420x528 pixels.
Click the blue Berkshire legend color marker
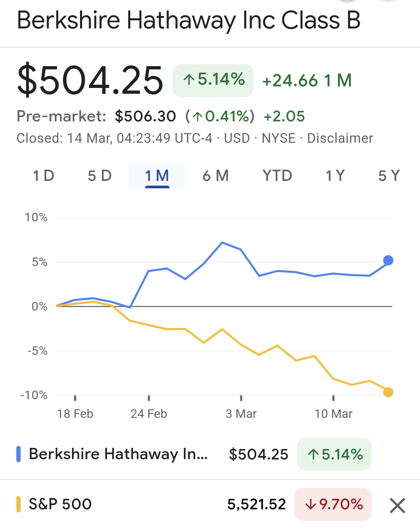[18, 454]
